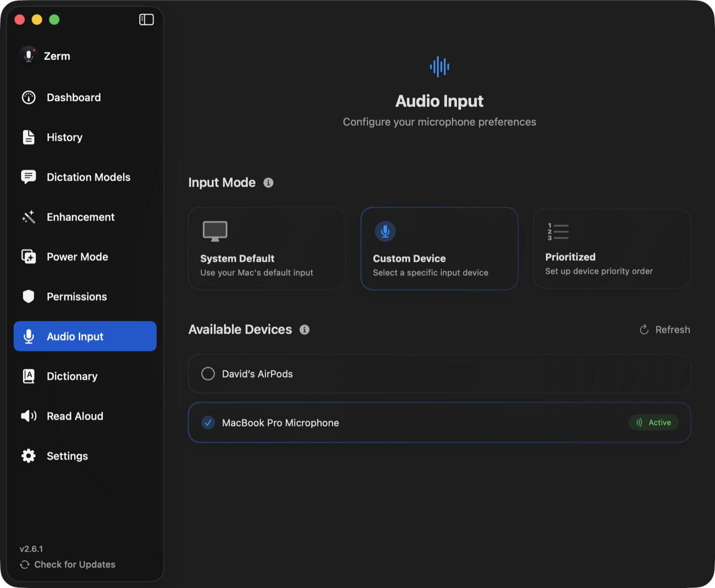Viewport: 715px width, 588px height.
Task: Click the Dictionary book icon
Action: [29, 376]
